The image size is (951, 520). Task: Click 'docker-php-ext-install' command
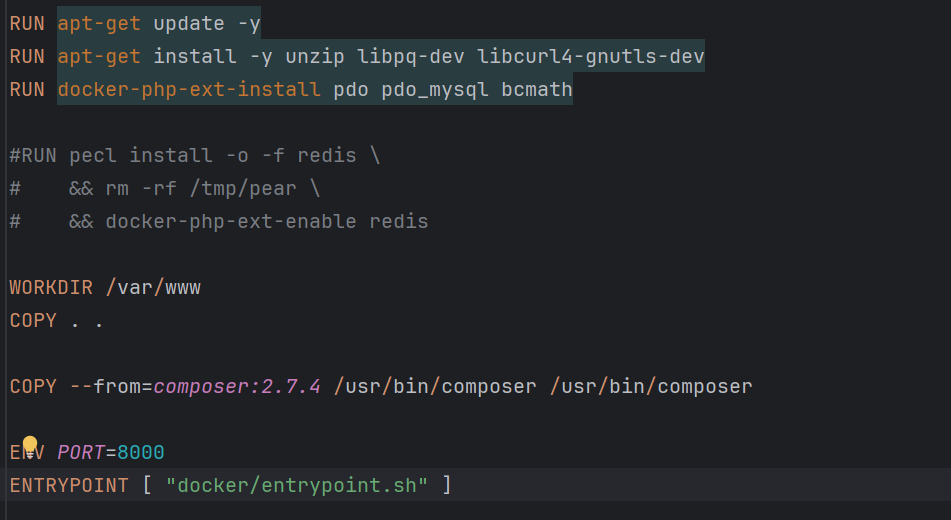tap(189, 90)
